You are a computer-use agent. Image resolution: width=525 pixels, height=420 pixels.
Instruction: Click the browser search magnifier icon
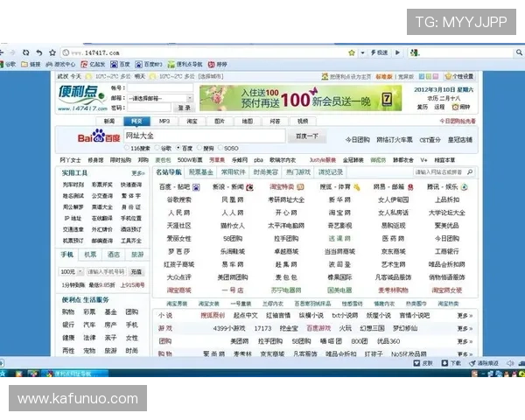point(519,52)
